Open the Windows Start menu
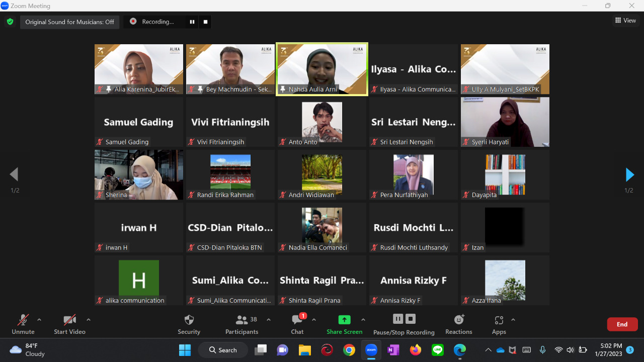Image resolution: width=644 pixels, height=362 pixels. coord(185,349)
